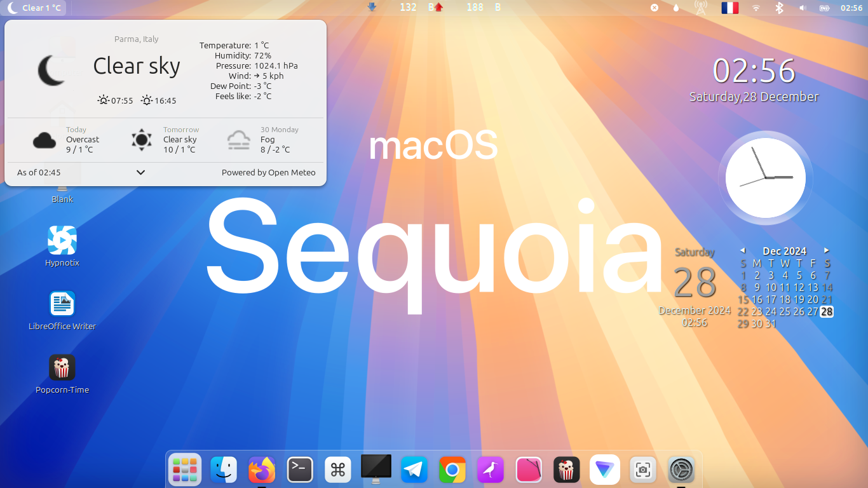The image size is (868, 488).
Task: Click the circled X tray icon
Action: [x=654, y=8]
